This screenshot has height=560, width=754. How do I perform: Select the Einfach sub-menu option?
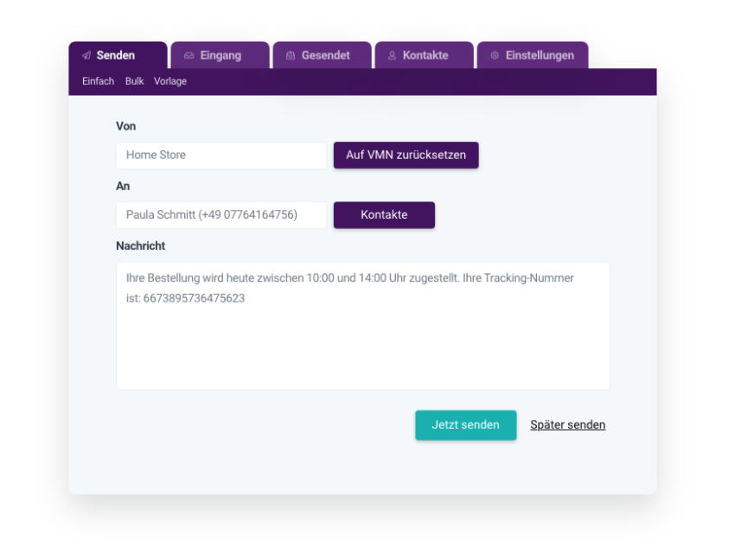[x=98, y=81]
